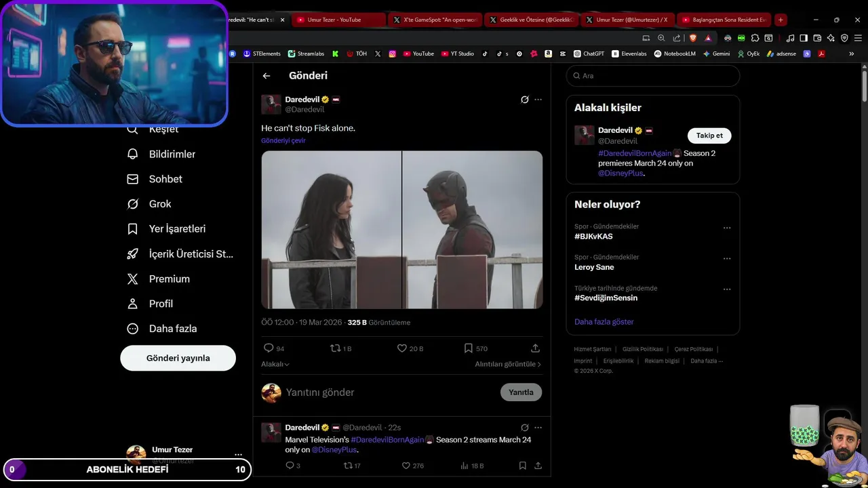Open Elevenlabs bookmark
Image resolution: width=868 pixels, height=488 pixels.
(x=629, y=54)
